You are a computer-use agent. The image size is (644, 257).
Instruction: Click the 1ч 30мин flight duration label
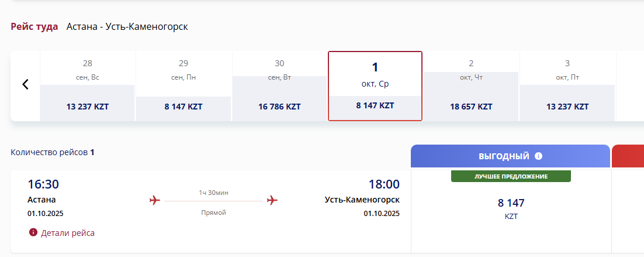[213, 193]
